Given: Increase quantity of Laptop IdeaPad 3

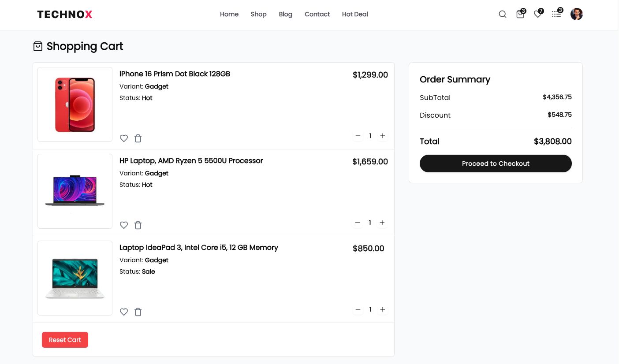Looking at the screenshot, I should [x=383, y=309].
